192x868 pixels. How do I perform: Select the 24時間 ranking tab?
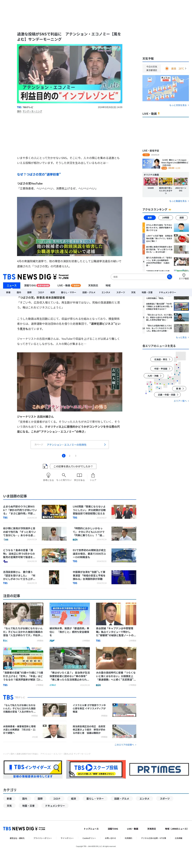165,218
